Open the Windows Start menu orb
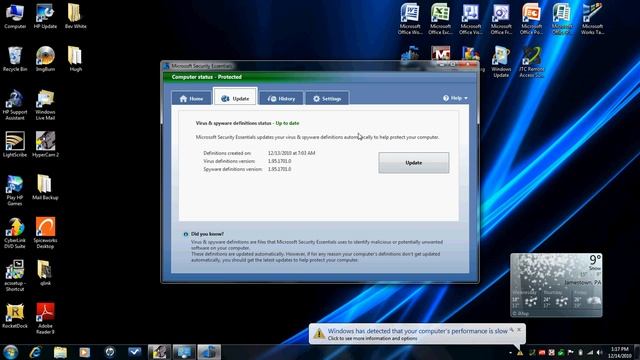 pos(11,352)
